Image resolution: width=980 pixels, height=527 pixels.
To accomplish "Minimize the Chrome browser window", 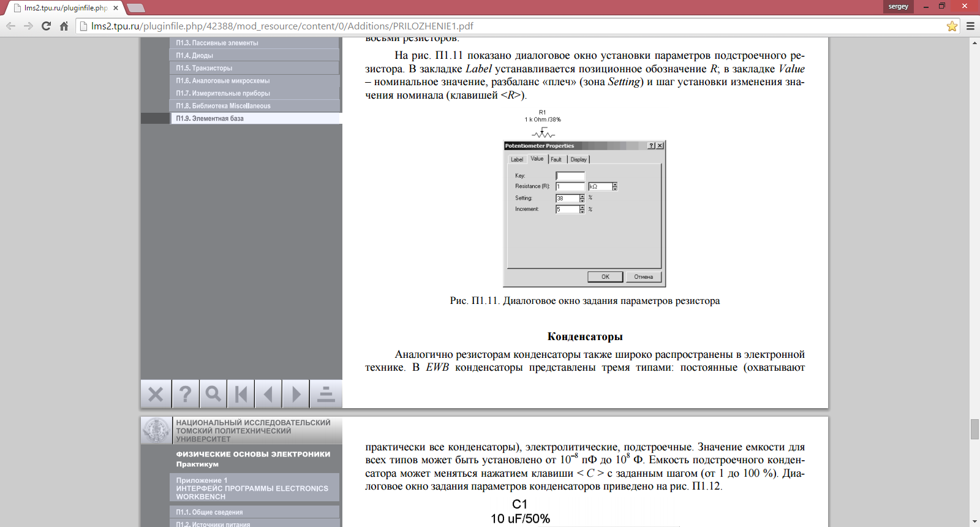I will coord(926,6).
